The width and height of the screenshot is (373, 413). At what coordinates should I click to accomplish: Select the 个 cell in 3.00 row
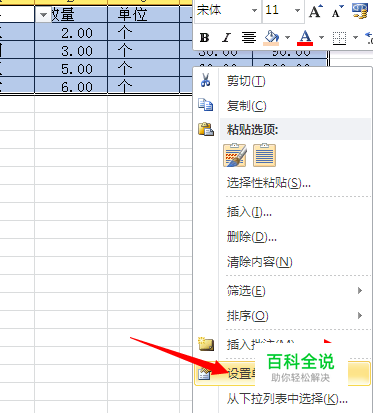143,50
